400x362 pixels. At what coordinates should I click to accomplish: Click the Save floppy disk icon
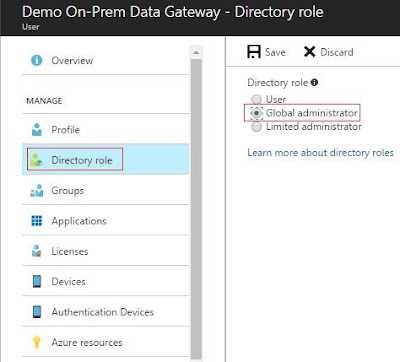pyautogui.click(x=254, y=52)
